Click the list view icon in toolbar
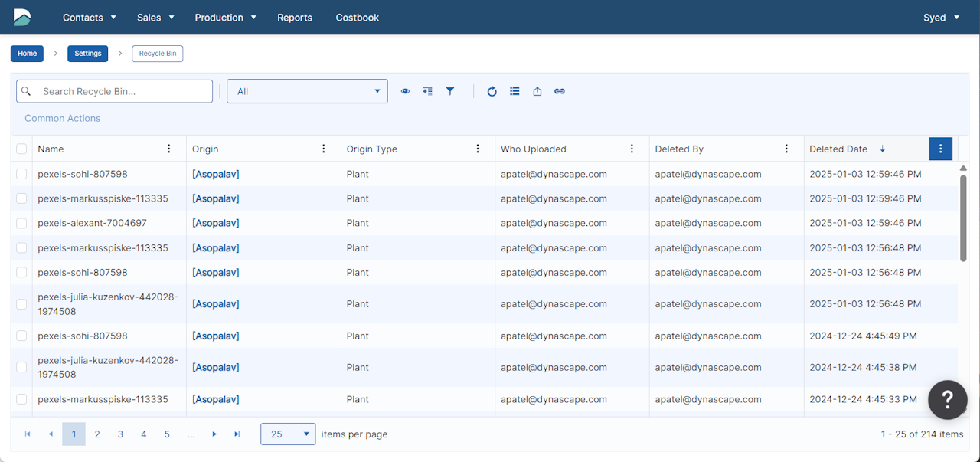The width and height of the screenshot is (980, 462). [514, 91]
